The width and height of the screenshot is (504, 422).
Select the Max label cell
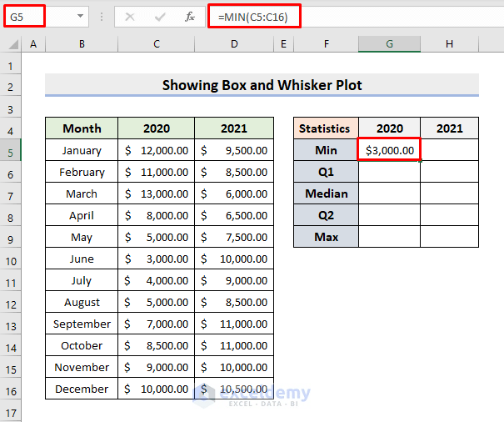pos(326,237)
